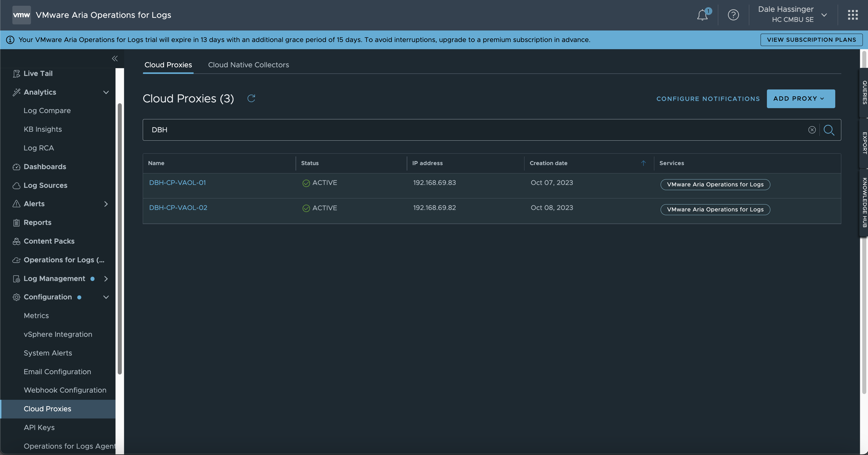The image size is (868, 455).
Task: Expand the Alerts menu section
Action: pyautogui.click(x=106, y=204)
